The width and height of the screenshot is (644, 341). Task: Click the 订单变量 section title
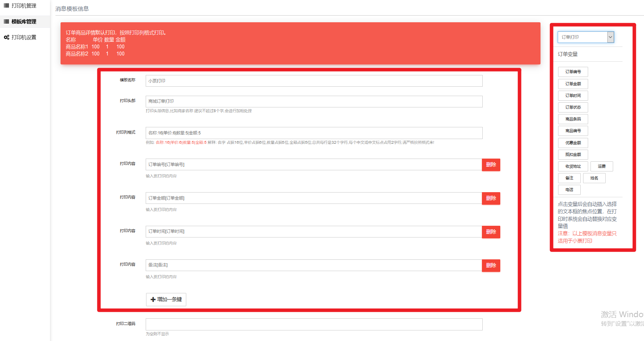pyautogui.click(x=567, y=54)
